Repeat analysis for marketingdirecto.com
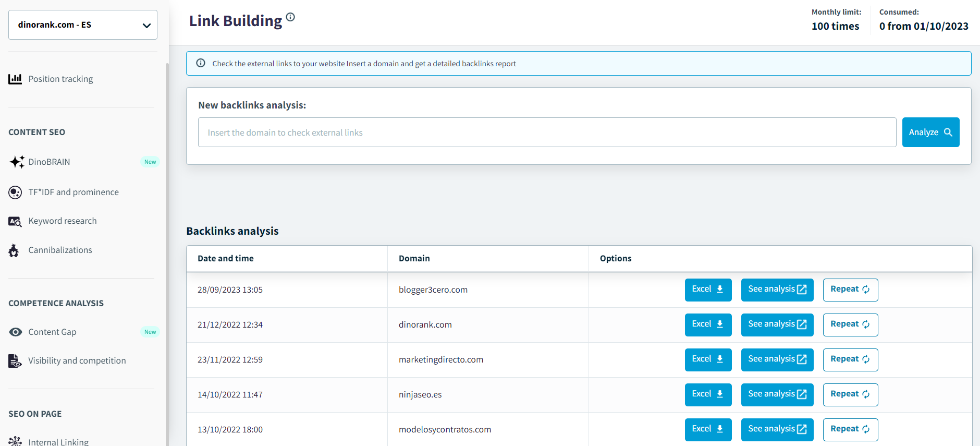The image size is (980, 446). click(850, 359)
